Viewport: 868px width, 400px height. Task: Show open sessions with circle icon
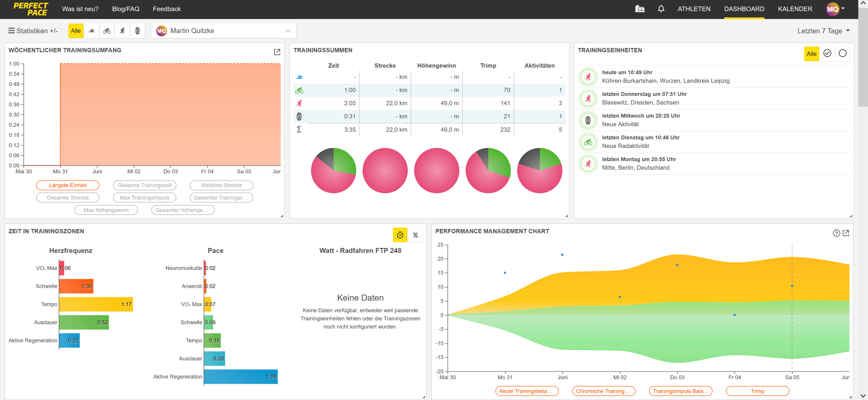[843, 53]
